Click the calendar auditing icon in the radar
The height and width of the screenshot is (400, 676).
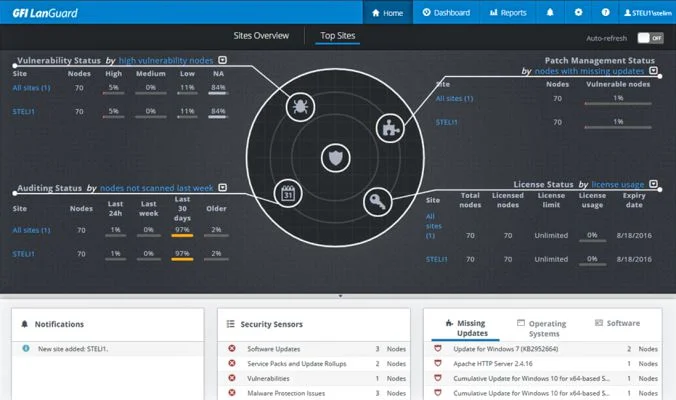pyautogui.click(x=287, y=193)
